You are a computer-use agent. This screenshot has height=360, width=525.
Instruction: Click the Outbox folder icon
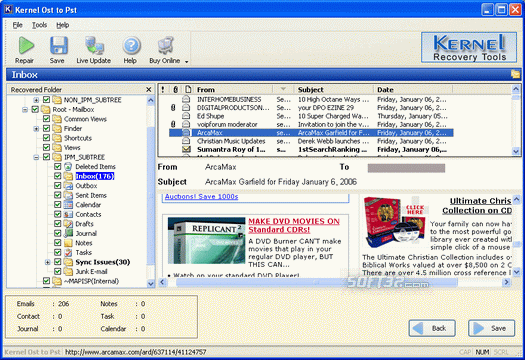pos(68,186)
